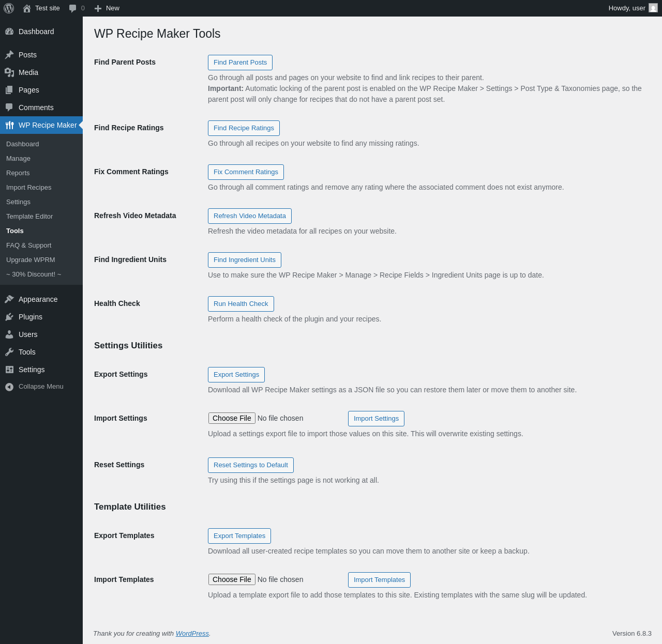Click the Dashboard gauge icon in sidebar

tap(9, 32)
